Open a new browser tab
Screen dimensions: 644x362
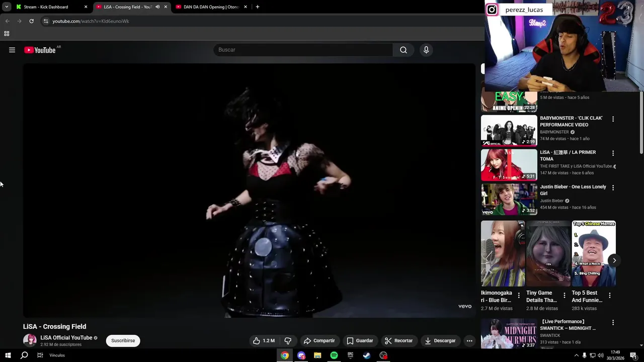pyautogui.click(x=258, y=7)
